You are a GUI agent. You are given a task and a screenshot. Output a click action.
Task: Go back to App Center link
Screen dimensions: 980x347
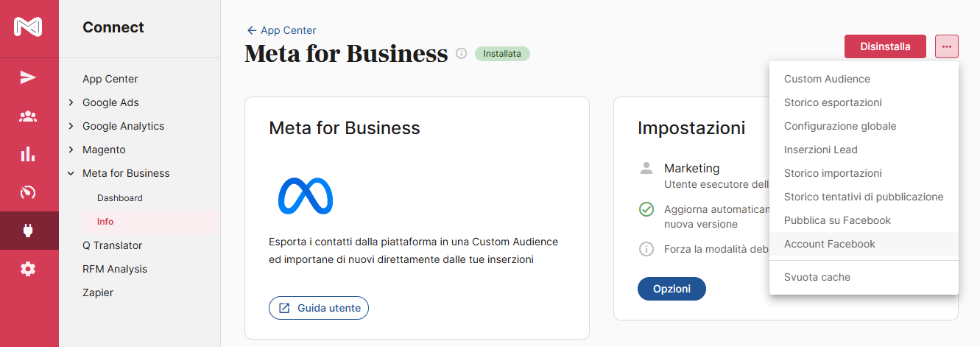[281, 30]
